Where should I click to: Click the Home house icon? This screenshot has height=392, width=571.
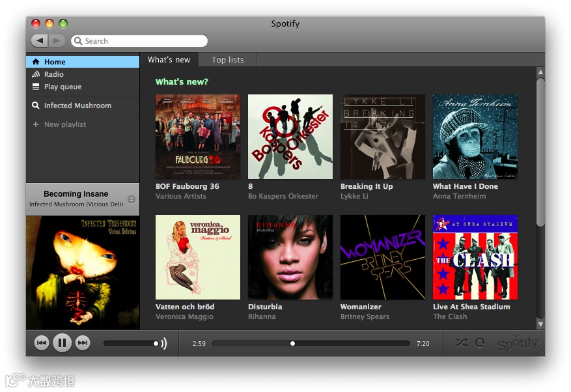36,62
